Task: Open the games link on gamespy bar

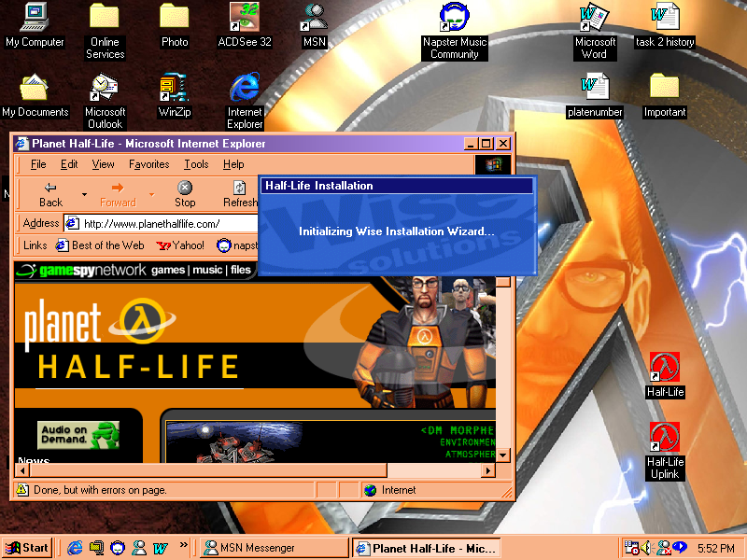Action: tap(168, 270)
